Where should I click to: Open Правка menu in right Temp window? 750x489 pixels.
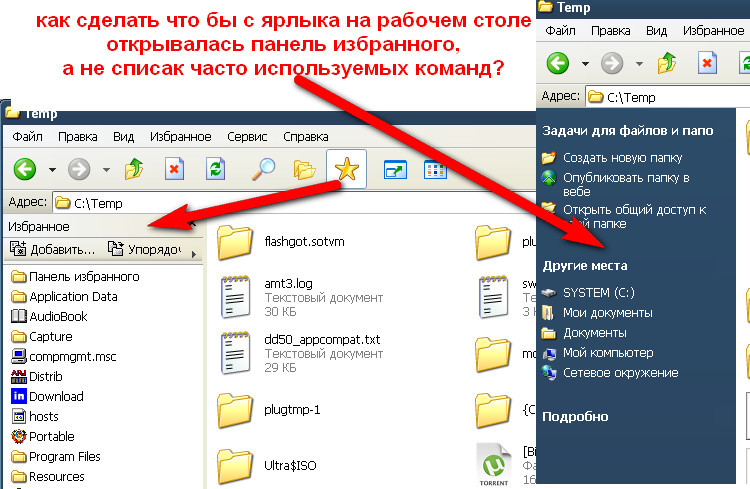[610, 31]
